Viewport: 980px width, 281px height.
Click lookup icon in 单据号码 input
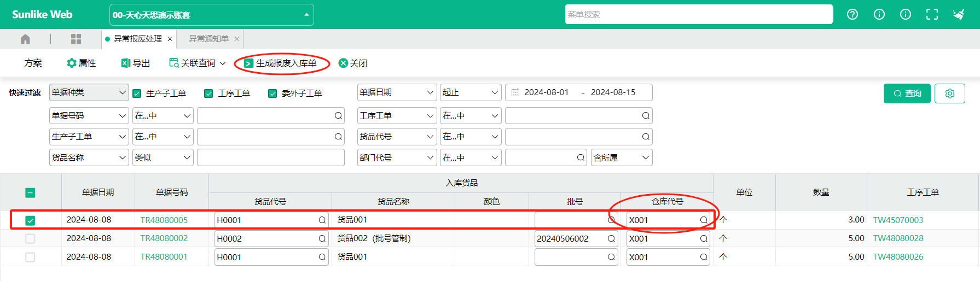click(338, 116)
